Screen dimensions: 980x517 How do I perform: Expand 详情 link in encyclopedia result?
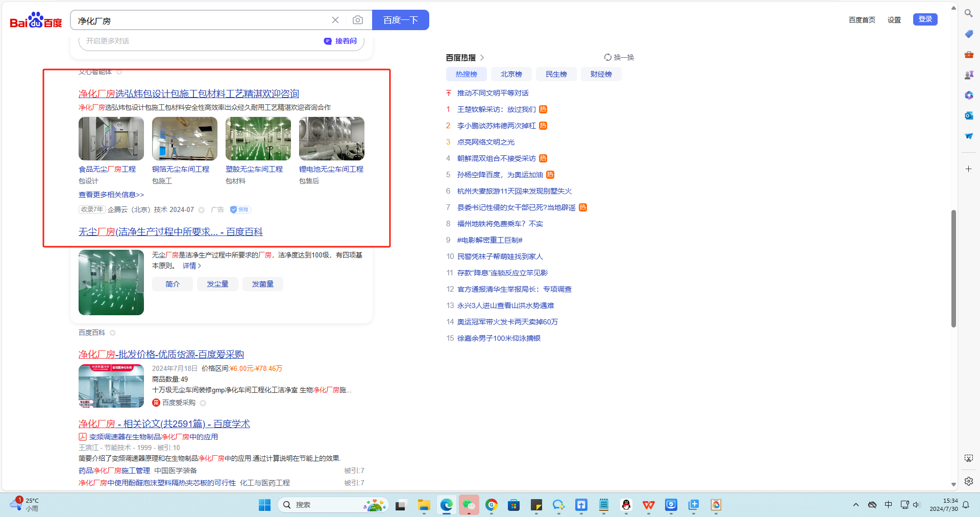click(192, 266)
